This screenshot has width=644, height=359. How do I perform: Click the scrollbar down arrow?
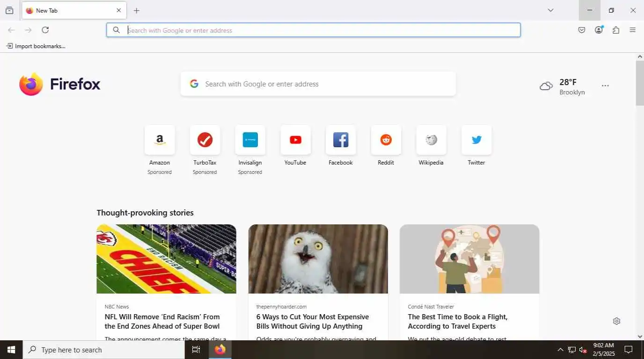pos(640,337)
